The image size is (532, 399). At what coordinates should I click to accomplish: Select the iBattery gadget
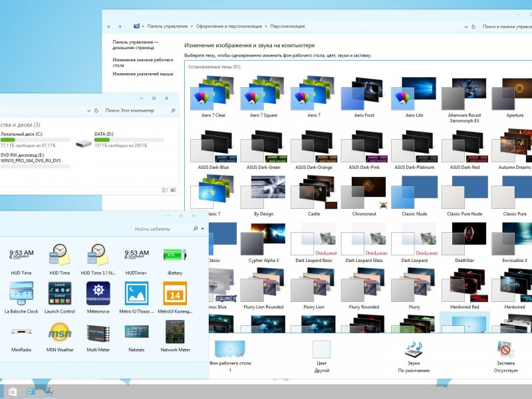(175, 259)
